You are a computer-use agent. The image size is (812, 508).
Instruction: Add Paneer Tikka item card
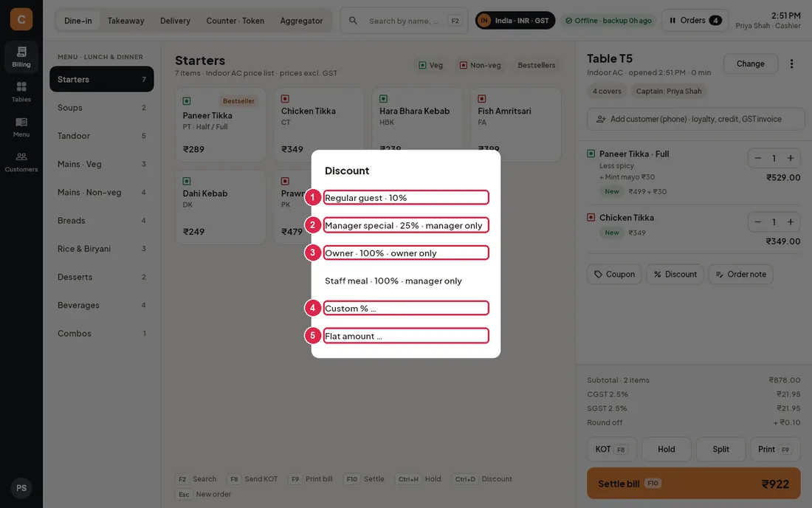click(220, 124)
